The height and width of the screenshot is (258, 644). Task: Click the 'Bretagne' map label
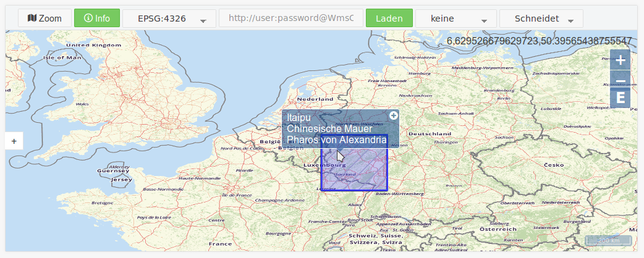pos(102,203)
